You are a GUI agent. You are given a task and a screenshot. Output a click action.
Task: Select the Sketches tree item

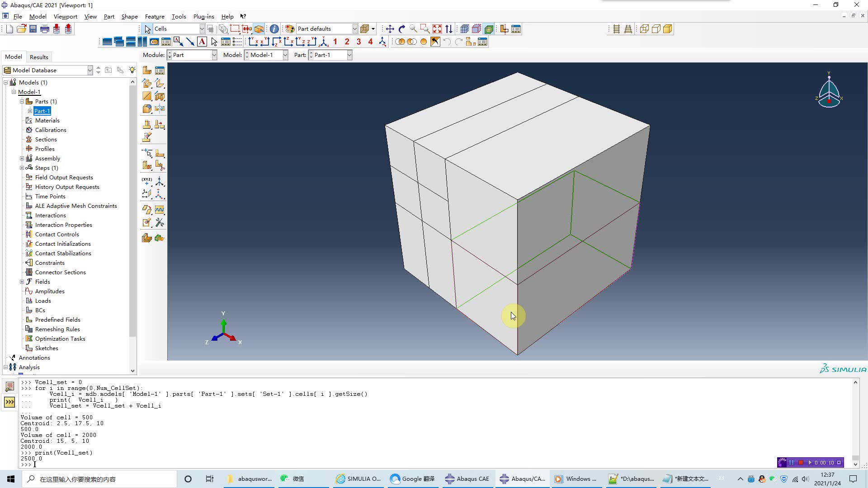tap(46, 348)
